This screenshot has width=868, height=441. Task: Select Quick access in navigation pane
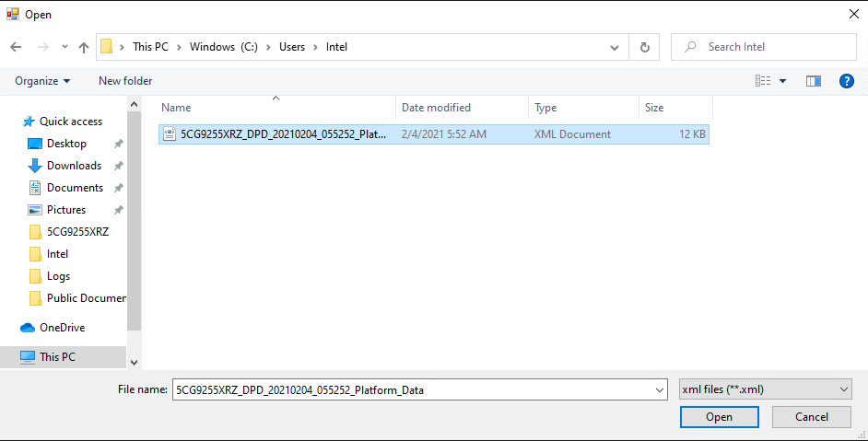(x=71, y=122)
